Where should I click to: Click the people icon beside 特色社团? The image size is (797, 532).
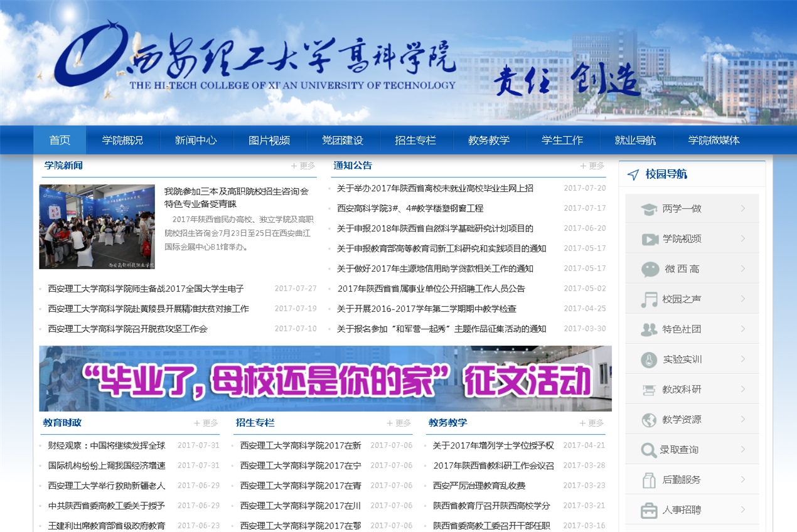pyautogui.click(x=649, y=329)
